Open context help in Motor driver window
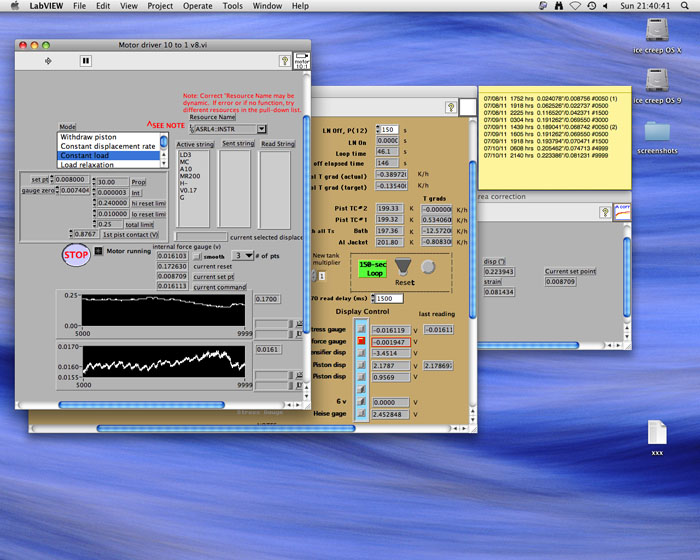Image resolution: width=700 pixels, height=560 pixels. tap(285, 61)
